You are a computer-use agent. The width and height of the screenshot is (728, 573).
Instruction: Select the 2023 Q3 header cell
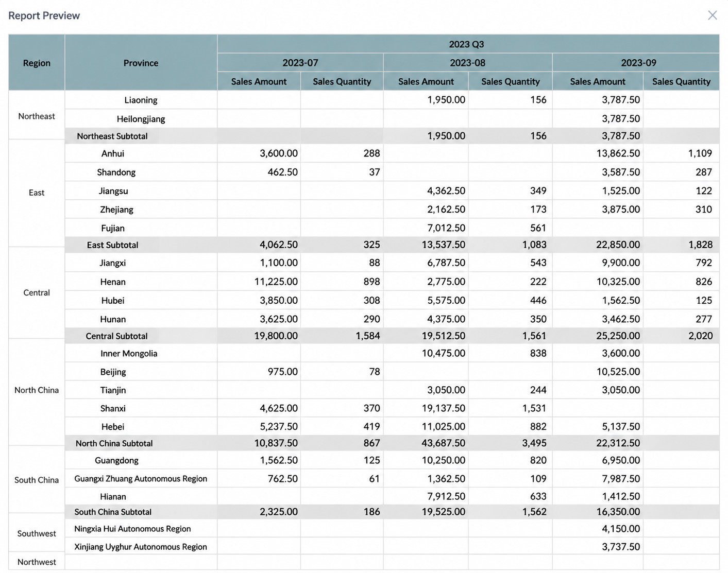click(x=468, y=44)
